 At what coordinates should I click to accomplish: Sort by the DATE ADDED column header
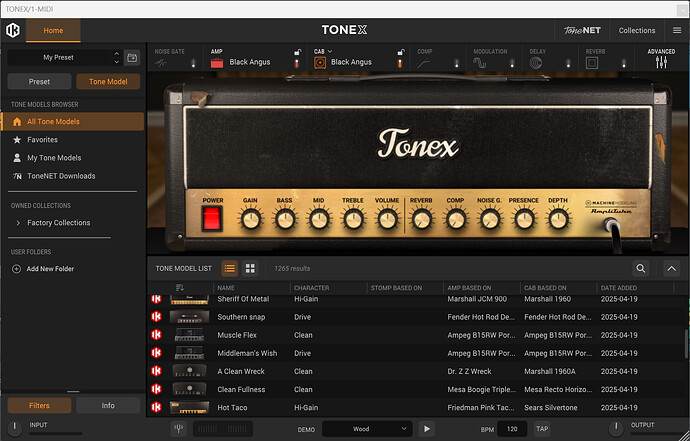pos(619,288)
